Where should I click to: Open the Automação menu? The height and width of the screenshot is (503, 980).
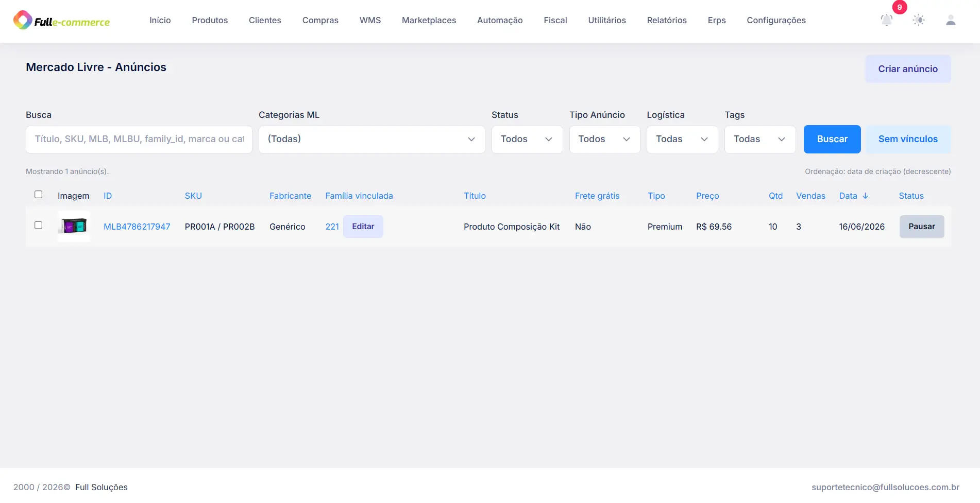pos(500,20)
